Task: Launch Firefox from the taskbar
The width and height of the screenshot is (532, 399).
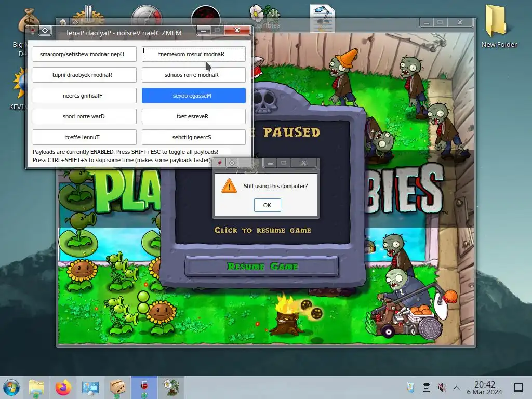Action: coord(63,388)
